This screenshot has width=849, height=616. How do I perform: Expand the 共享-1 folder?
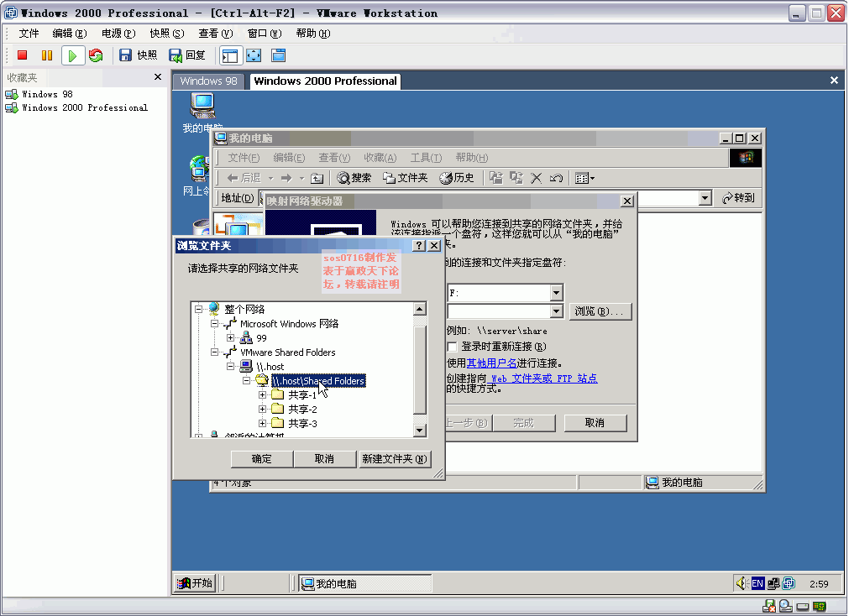pyautogui.click(x=263, y=395)
